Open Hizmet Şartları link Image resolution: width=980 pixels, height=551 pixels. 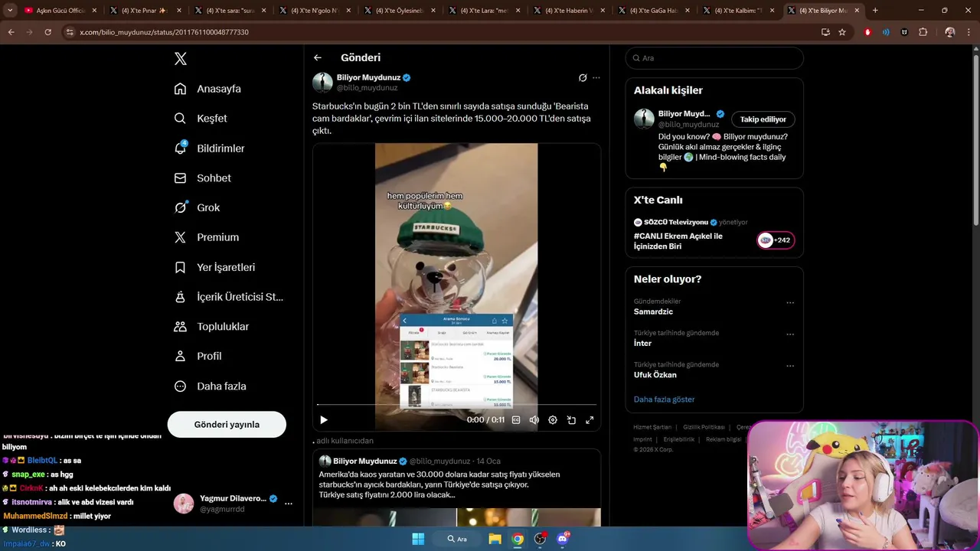tap(652, 427)
